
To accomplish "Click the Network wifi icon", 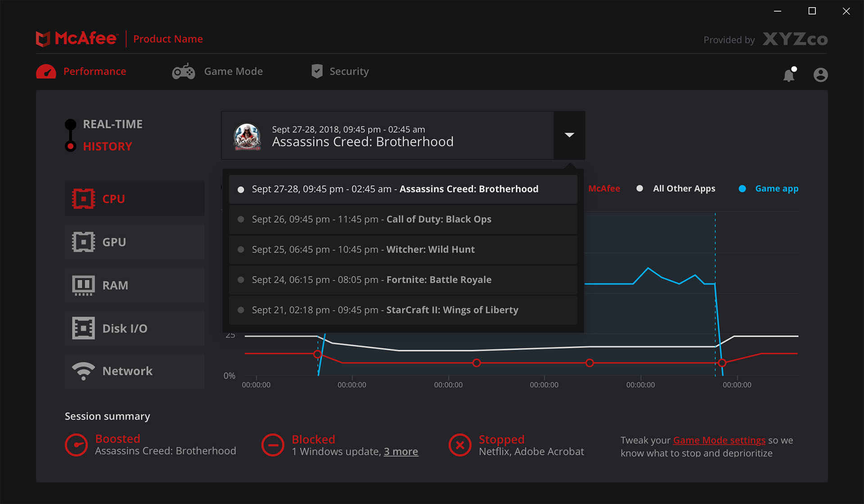I will (83, 371).
